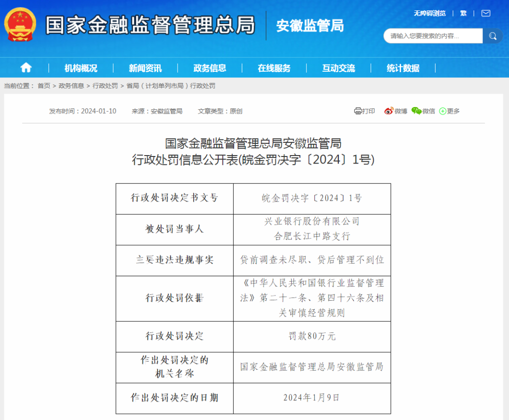509x420 pixels.
Task: Click the 主要违法违规事实 row label
Action: click(175, 260)
